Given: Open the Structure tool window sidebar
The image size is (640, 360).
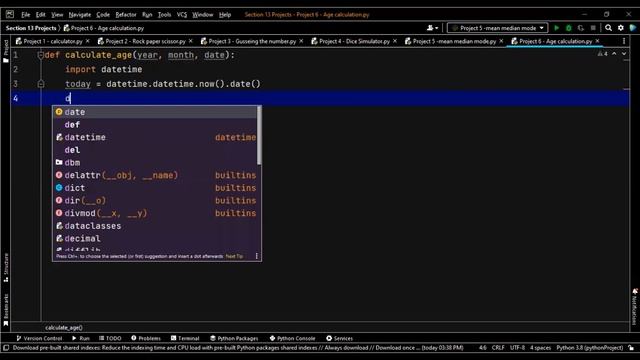Looking at the screenshot, I should coord(6,267).
